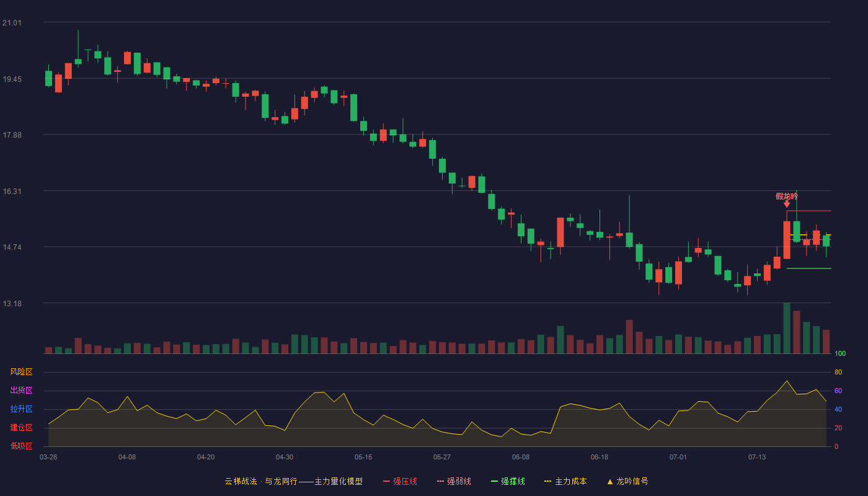The height and width of the screenshot is (496, 868).
Task: Click the 建仓区 zone label
Action: pyautogui.click(x=21, y=428)
